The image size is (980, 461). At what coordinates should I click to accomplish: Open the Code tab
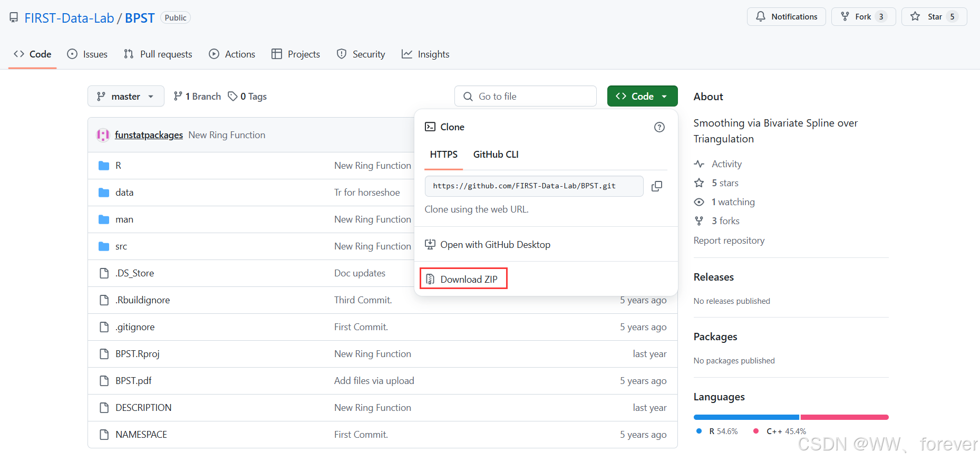coord(32,54)
